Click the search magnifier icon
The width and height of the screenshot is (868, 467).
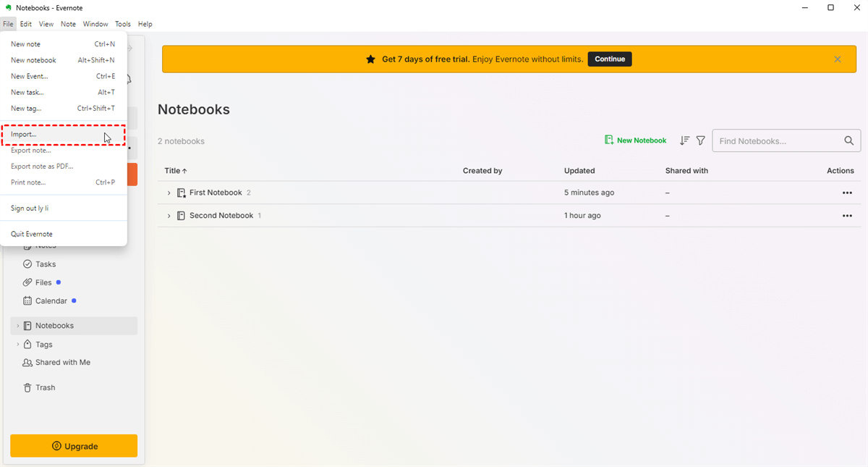click(x=849, y=140)
